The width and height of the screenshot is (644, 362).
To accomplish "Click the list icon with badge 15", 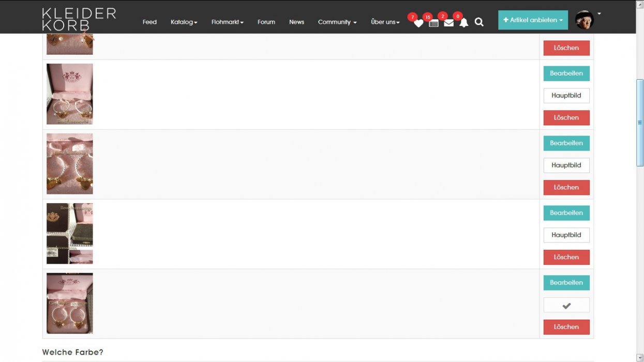I will tap(433, 23).
